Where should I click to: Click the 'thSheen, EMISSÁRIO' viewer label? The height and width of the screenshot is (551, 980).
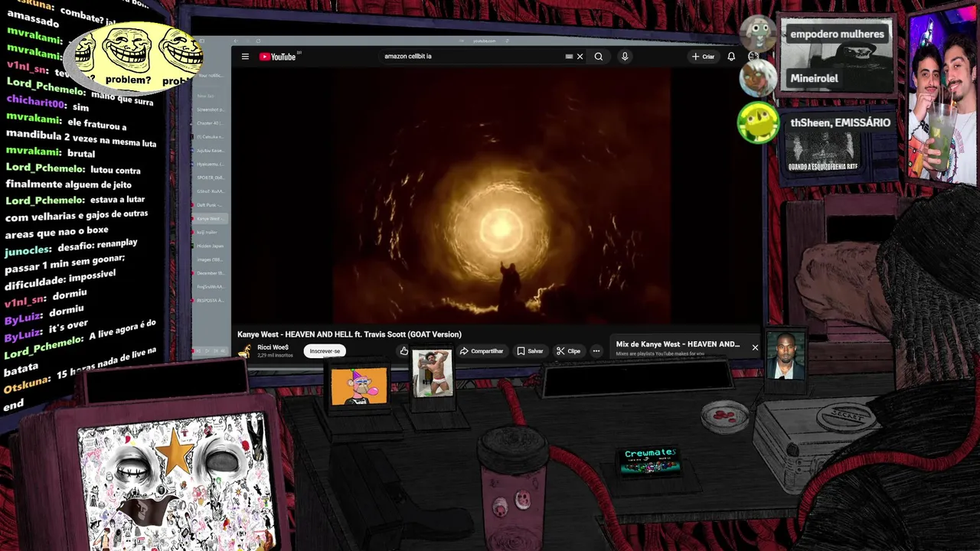tap(841, 122)
